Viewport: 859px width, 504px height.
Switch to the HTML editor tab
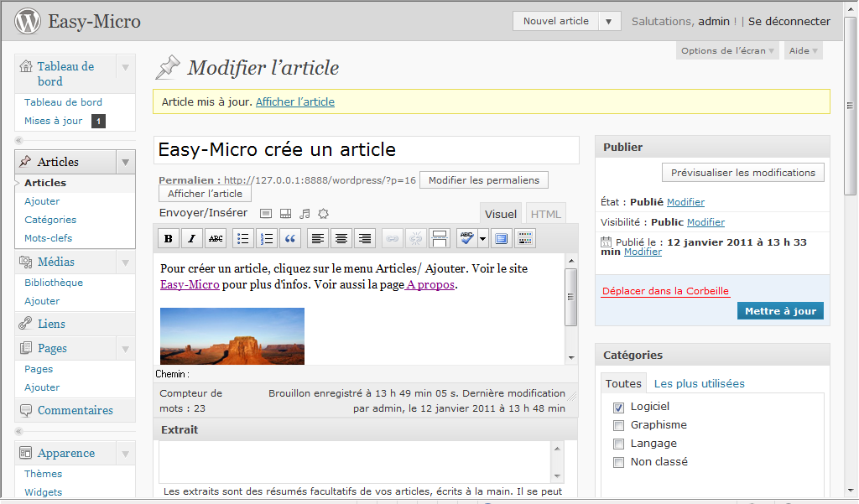545,214
